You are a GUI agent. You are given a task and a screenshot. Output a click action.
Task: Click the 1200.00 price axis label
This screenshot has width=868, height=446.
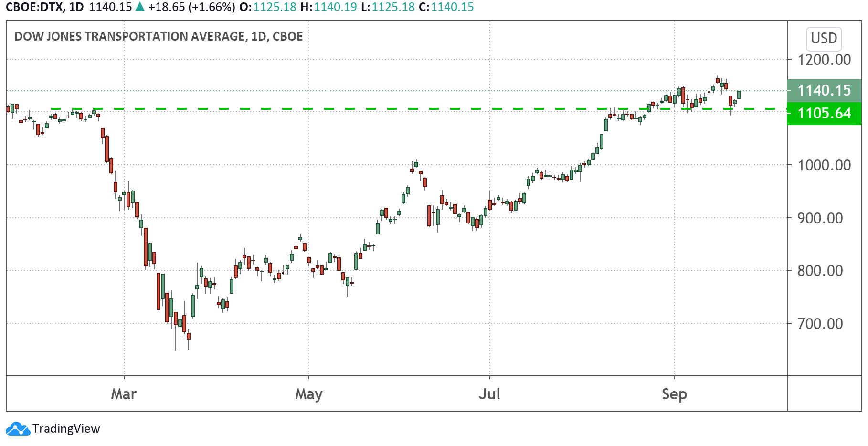click(824, 60)
